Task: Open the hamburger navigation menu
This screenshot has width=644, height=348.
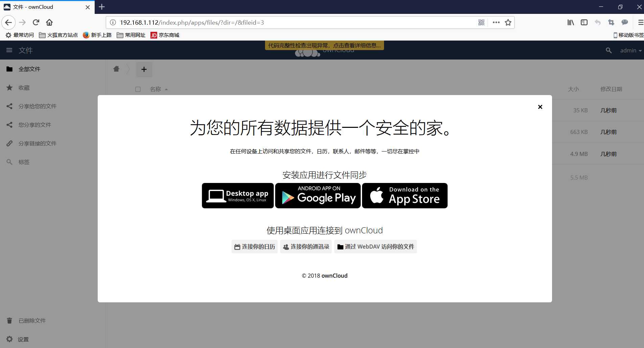Action: click(x=9, y=50)
